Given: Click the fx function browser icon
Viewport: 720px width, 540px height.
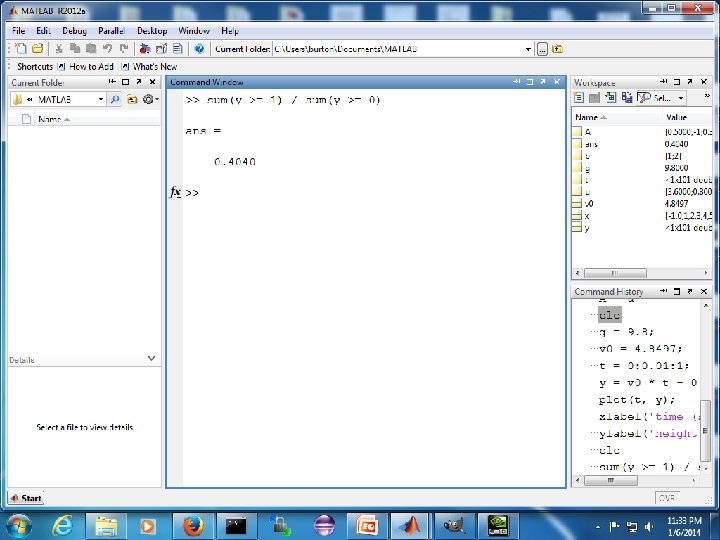Looking at the screenshot, I should (175, 192).
